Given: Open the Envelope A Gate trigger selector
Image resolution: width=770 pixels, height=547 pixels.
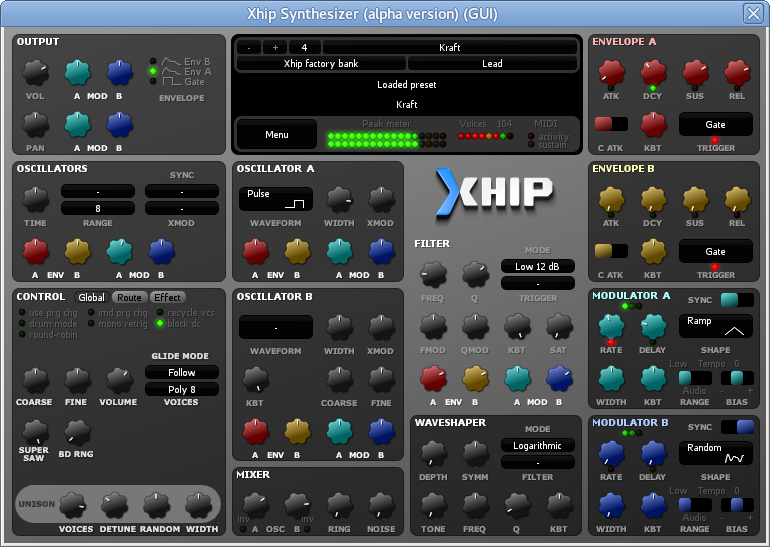Looking at the screenshot, I should click(x=715, y=124).
